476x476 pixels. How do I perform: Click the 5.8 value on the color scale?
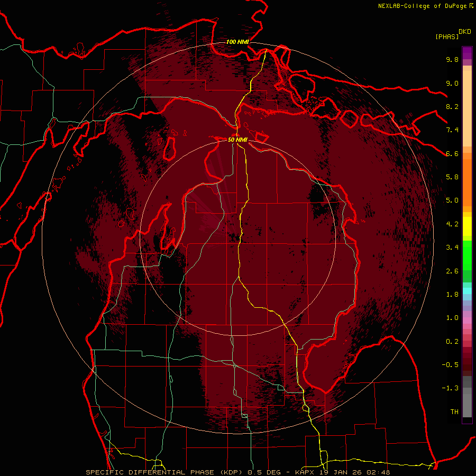point(452,177)
